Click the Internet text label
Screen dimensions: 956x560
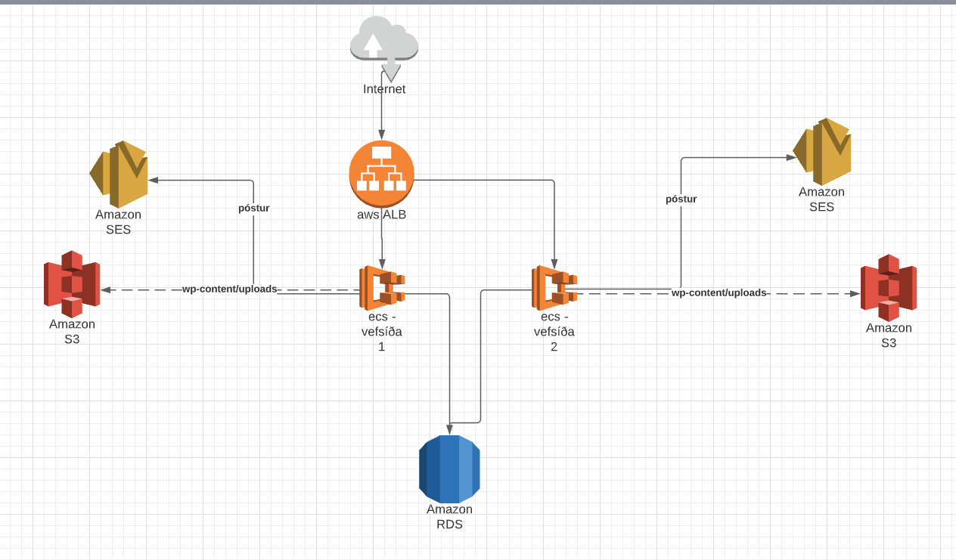point(383,88)
